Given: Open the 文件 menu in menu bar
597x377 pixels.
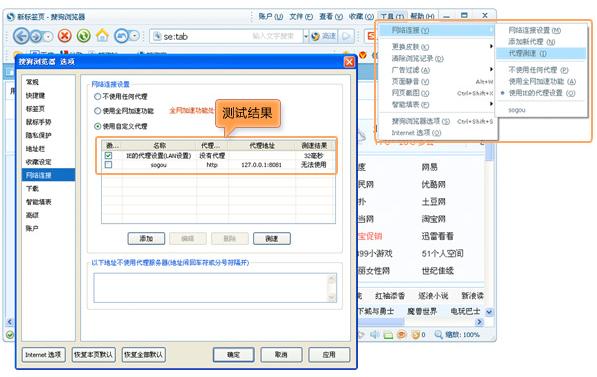Looking at the screenshot, I should (x=301, y=17).
